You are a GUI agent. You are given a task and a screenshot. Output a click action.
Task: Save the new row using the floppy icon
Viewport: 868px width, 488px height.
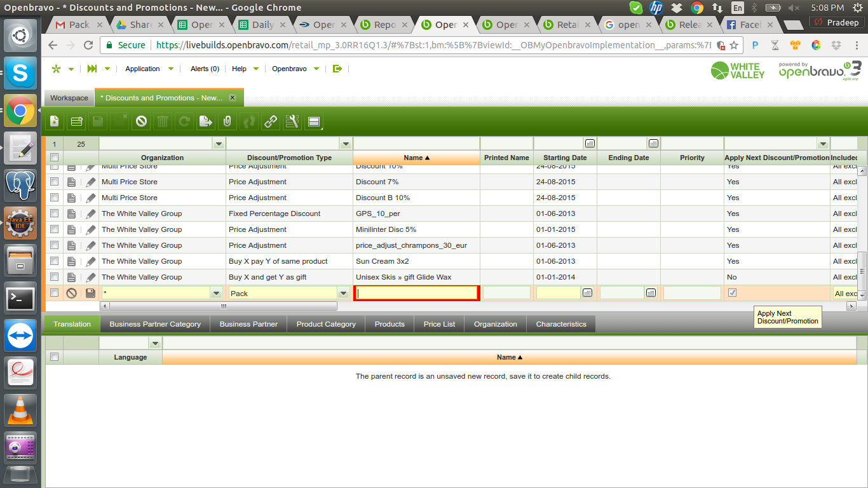(91, 293)
